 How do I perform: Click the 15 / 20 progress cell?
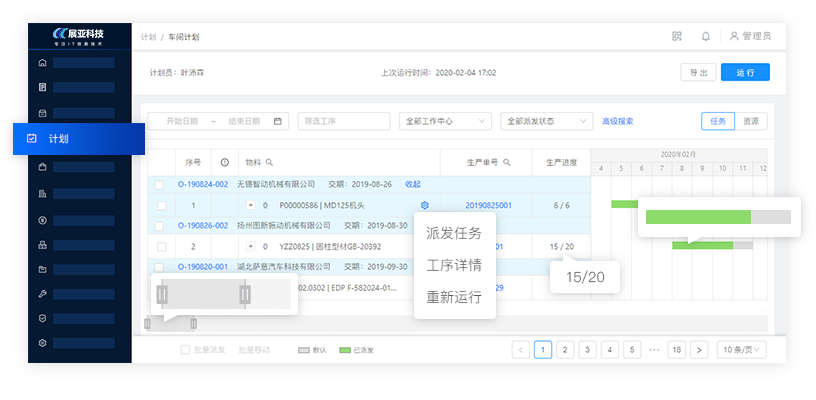[562, 247]
